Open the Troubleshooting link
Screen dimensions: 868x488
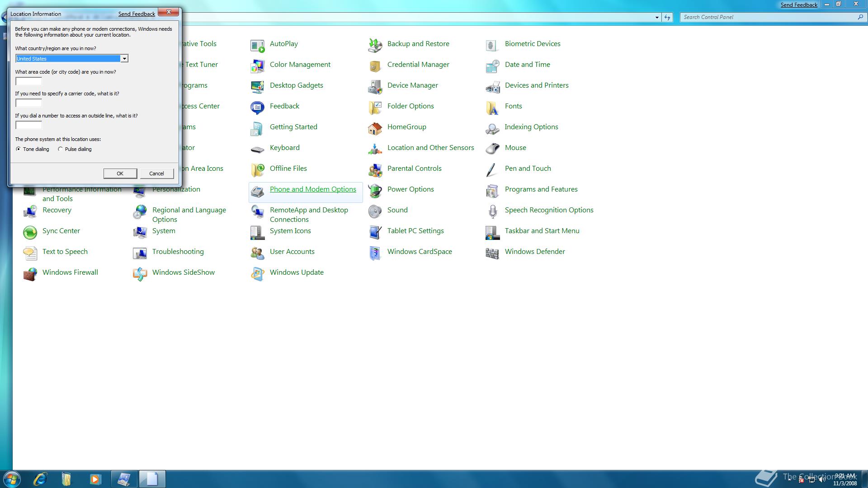coord(178,252)
